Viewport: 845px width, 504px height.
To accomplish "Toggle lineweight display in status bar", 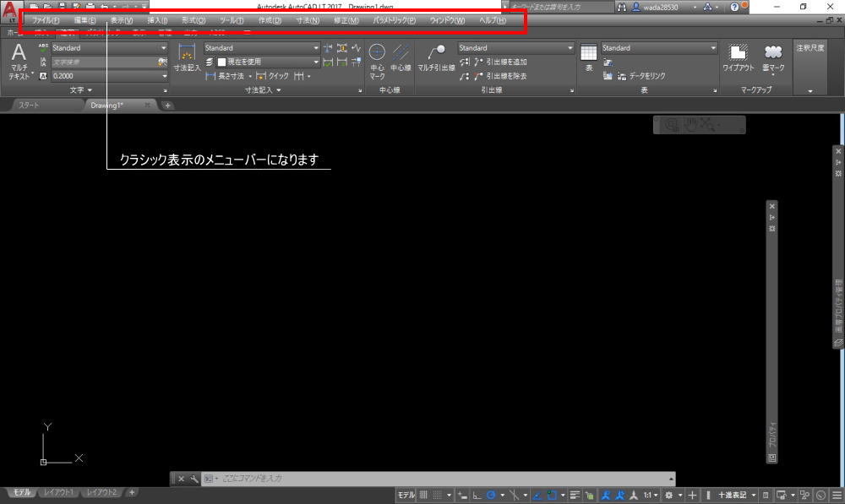I will pyautogui.click(x=575, y=496).
